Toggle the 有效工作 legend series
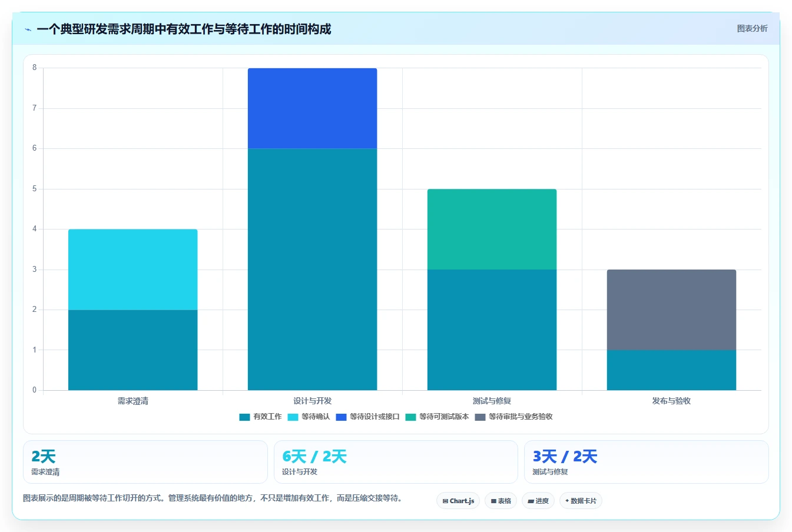The width and height of the screenshot is (792, 532). click(260, 417)
